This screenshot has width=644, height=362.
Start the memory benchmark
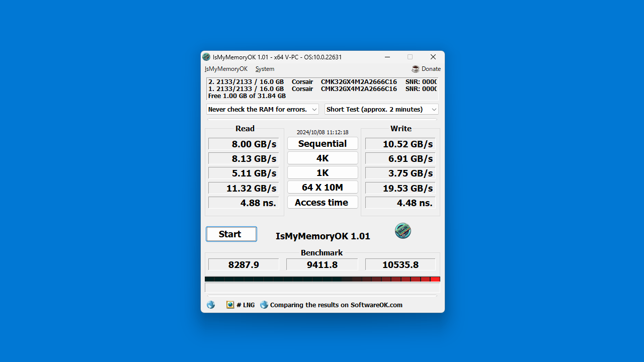point(231,234)
